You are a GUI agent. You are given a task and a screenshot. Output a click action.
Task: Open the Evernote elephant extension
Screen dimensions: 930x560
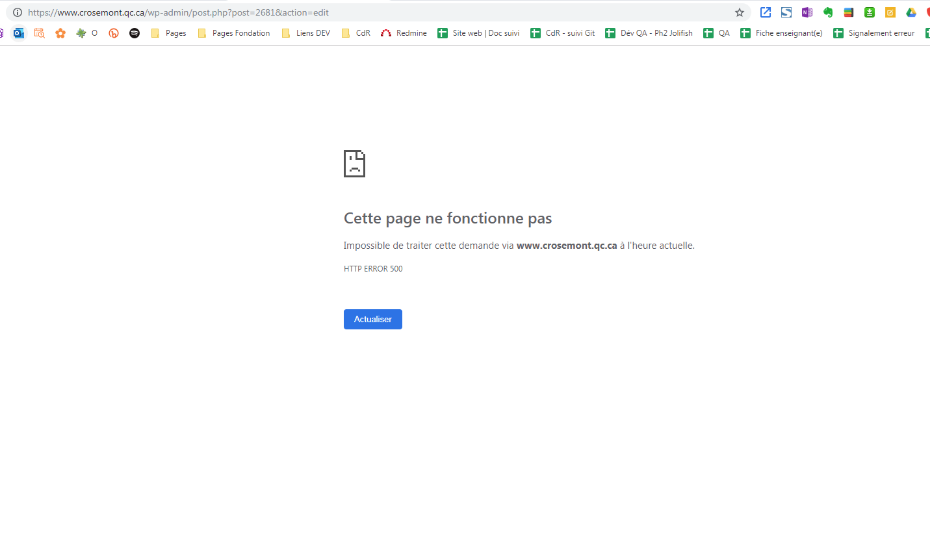point(827,12)
